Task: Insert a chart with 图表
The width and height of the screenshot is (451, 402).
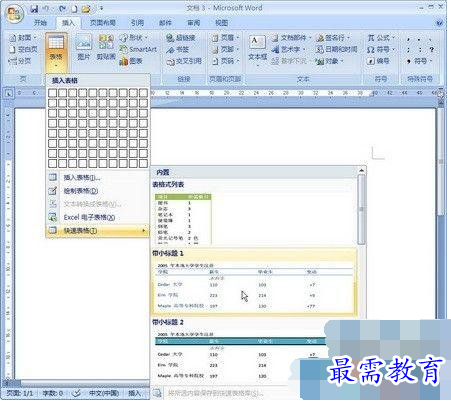Action: [x=131, y=61]
